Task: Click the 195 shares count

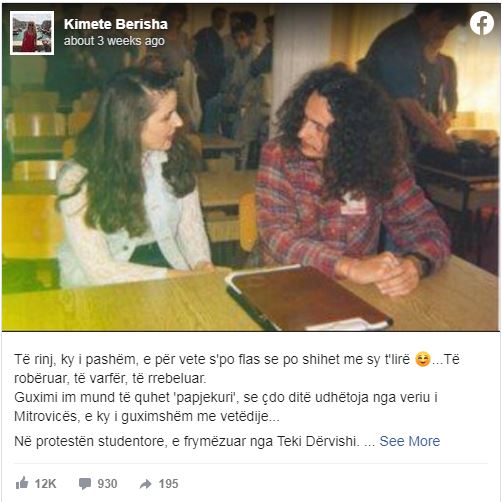Action: pyautogui.click(x=168, y=484)
